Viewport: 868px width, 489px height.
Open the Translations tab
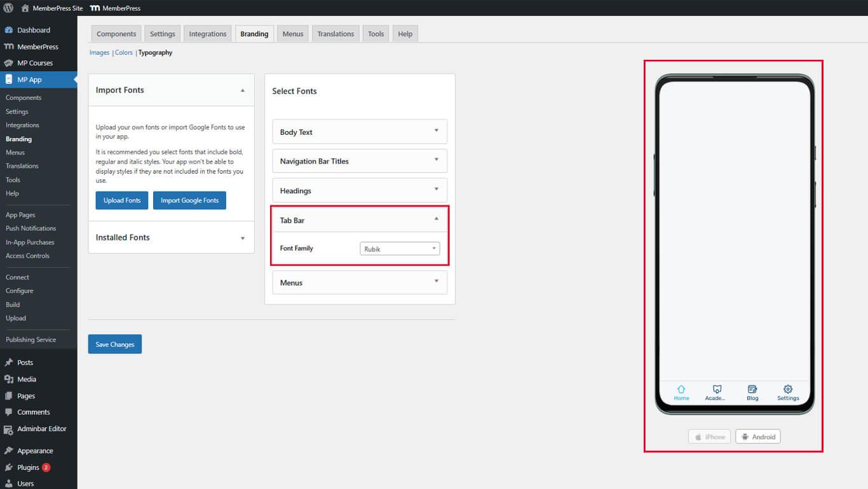tap(336, 34)
